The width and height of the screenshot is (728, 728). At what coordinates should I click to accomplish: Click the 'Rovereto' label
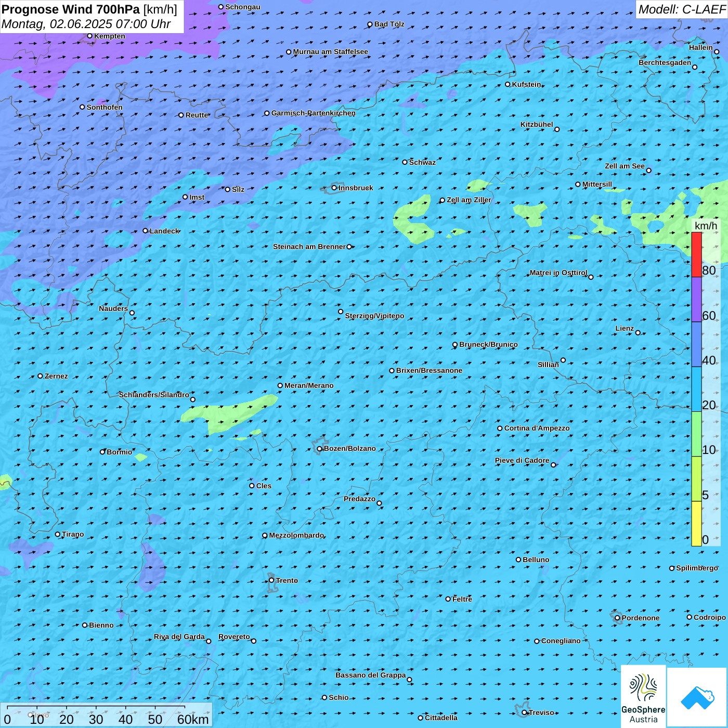(x=234, y=636)
